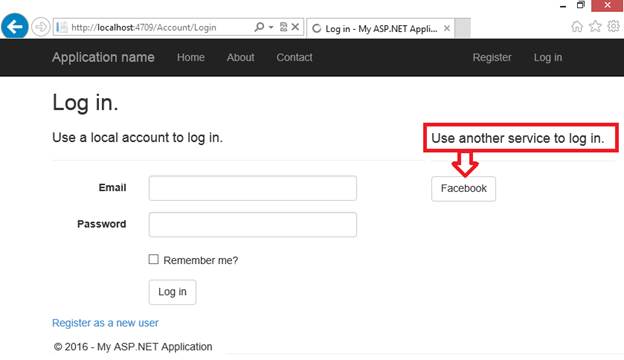Open a new blank browser tab
The image size is (624, 360).
click(462, 28)
